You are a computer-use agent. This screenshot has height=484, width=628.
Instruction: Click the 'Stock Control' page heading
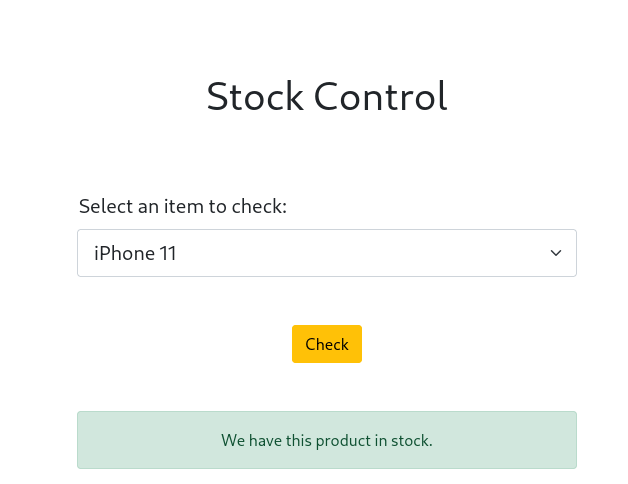pos(326,97)
